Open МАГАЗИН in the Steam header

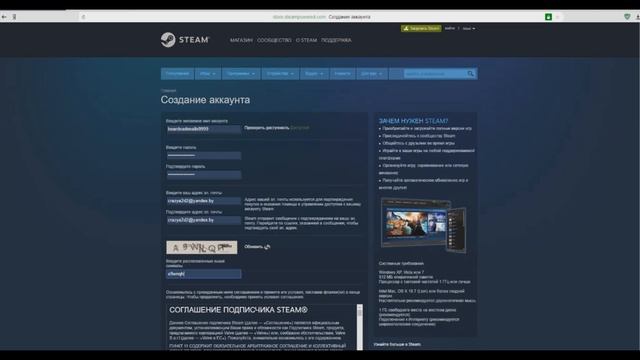pos(241,40)
